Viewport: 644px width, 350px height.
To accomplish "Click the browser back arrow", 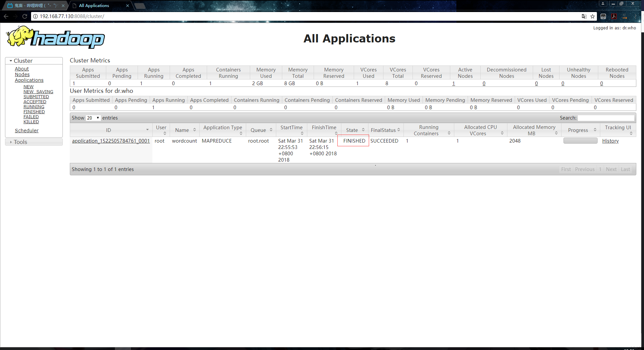I will pos(6,16).
